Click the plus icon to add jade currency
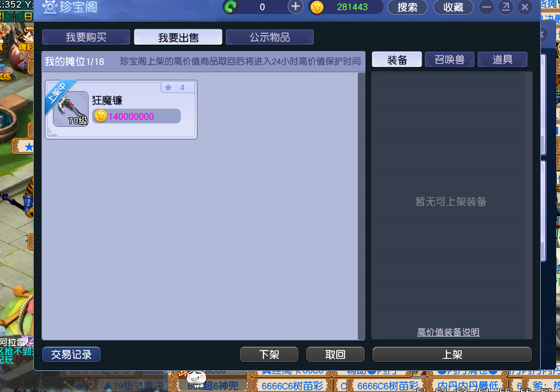 pyautogui.click(x=295, y=7)
